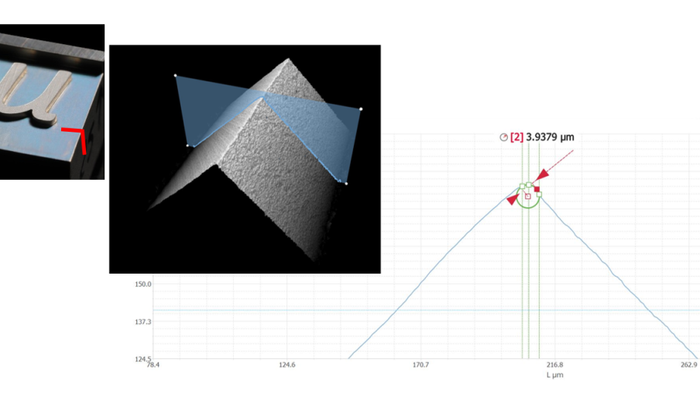
Task: Click bottom-right white corner point of section plane
Action: tap(346, 183)
